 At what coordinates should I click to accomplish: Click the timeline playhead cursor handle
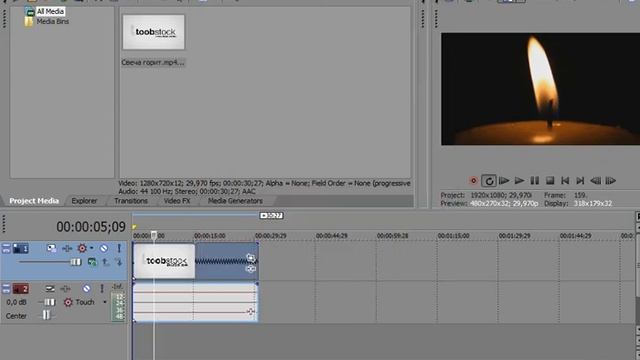154,235
